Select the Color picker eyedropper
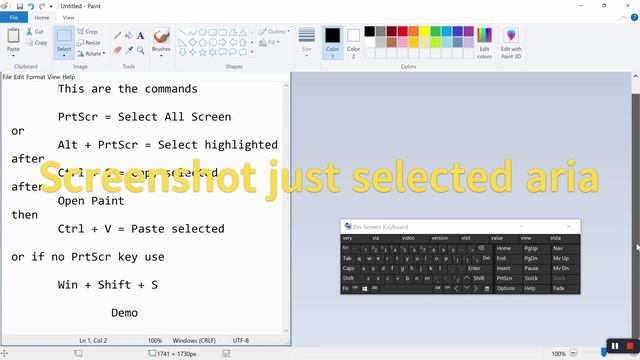 click(x=129, y=50)
